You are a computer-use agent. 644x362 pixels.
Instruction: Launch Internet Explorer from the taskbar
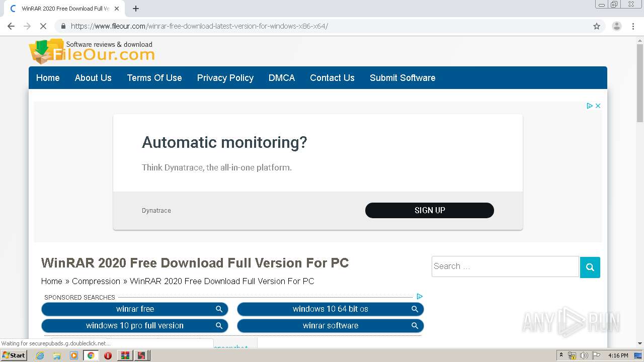tap(40, 355)
